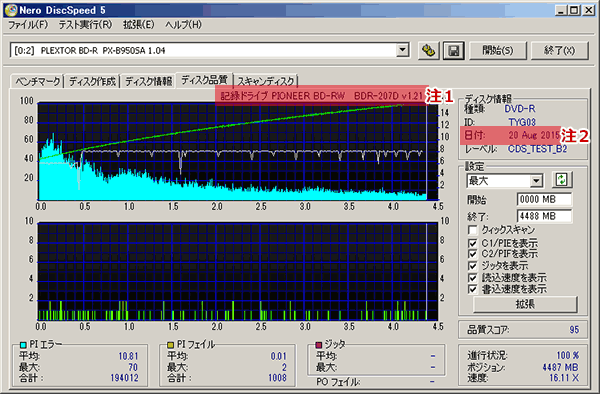Click the PI error average 10.81

point(128,356)
